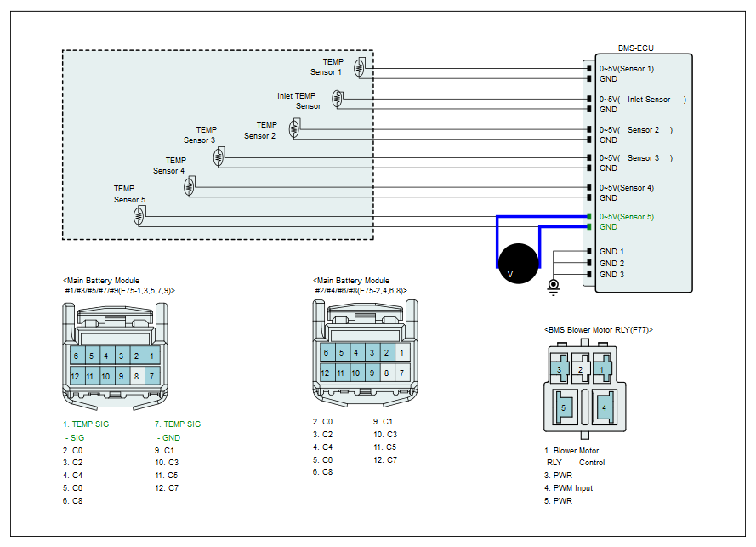Click the 0~5V( Sensor 3 ) label
The height and width of the screenshot is (547, 756).
[635, 158]
